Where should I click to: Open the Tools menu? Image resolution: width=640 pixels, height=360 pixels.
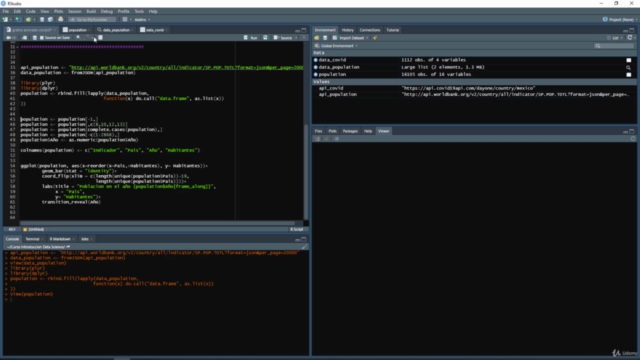point(139,11)
